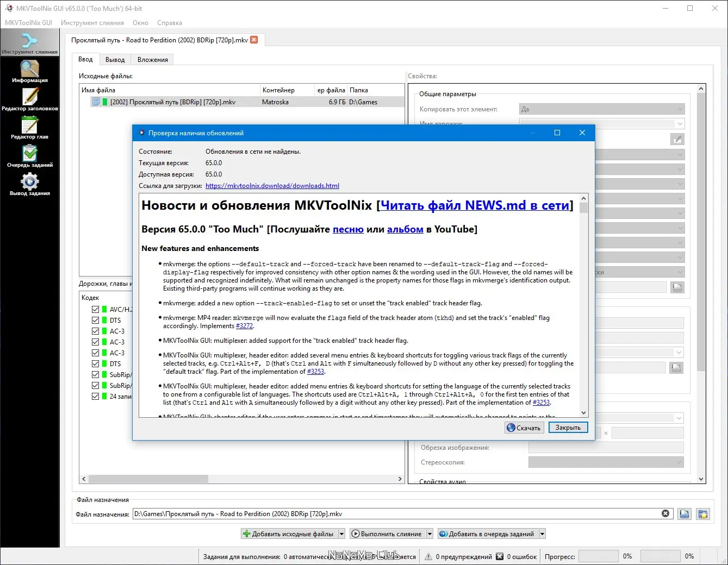Open the Читать файл NEWS.md link
Viewport: 728px width, 565px height.
point(475,205)
